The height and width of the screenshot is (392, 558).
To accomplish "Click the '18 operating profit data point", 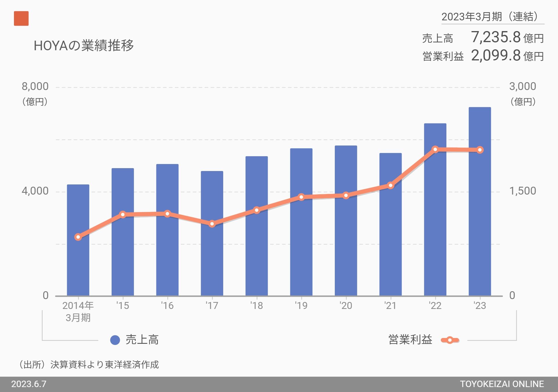I will pyautogui.click(x=257, y=210).
